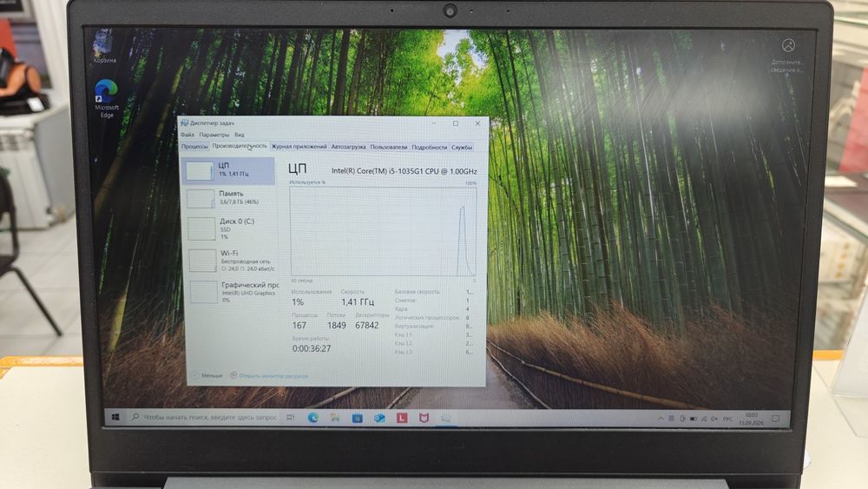Click the ЦП mini graph thumbnail
The width and height of the screenshot is (868, 489).
click(200, 171)
